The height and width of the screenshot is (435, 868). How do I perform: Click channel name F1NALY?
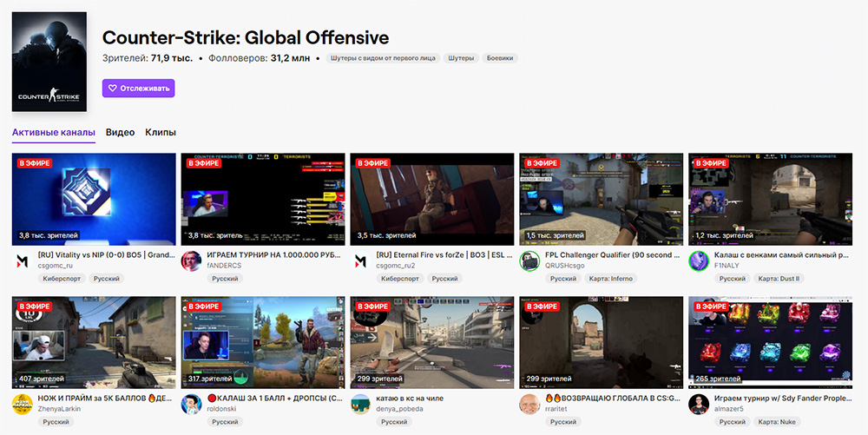pos(727,266)
